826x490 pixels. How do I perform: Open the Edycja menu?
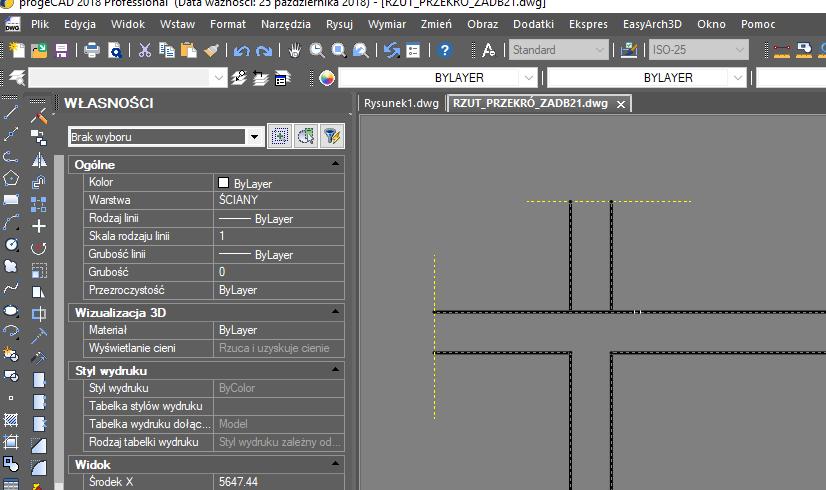click(x=80, y=24)
